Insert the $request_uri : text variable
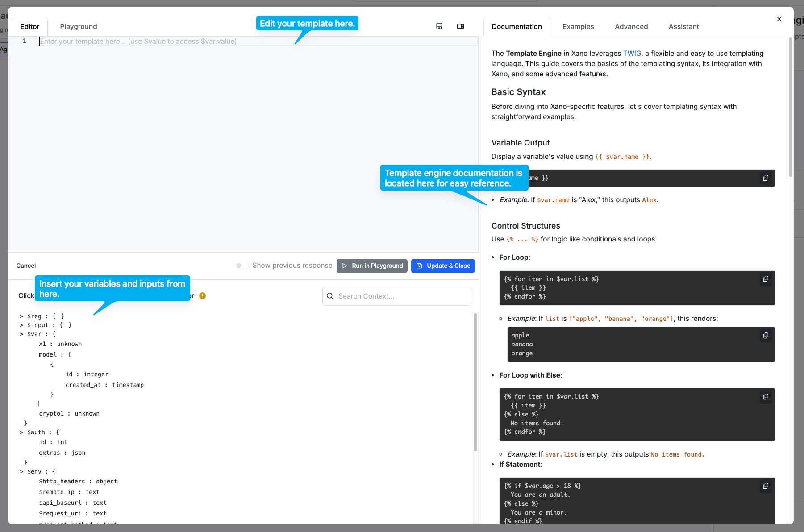Image resolution: width=804 pixels, height=532 pixels. point(73,513)
